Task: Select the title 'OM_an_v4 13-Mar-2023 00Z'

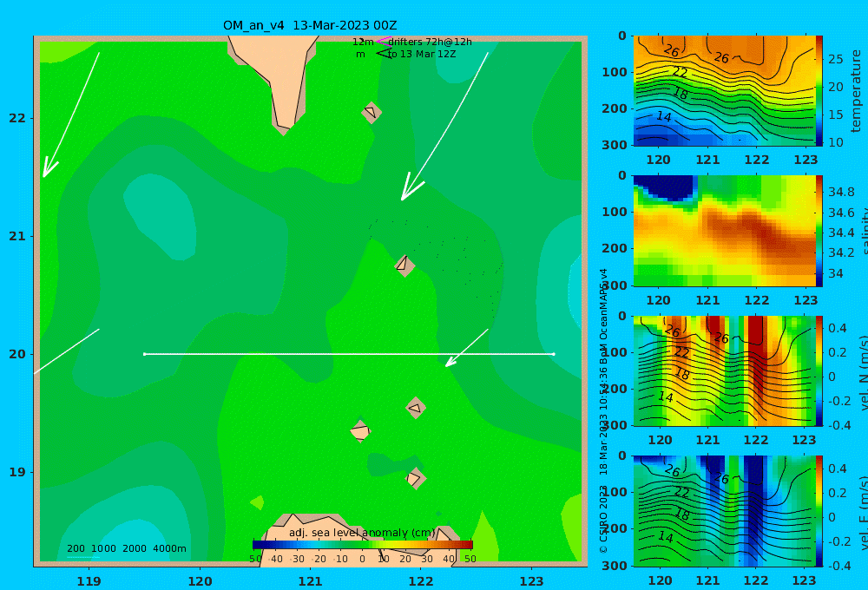Action: tap(310, 25)
